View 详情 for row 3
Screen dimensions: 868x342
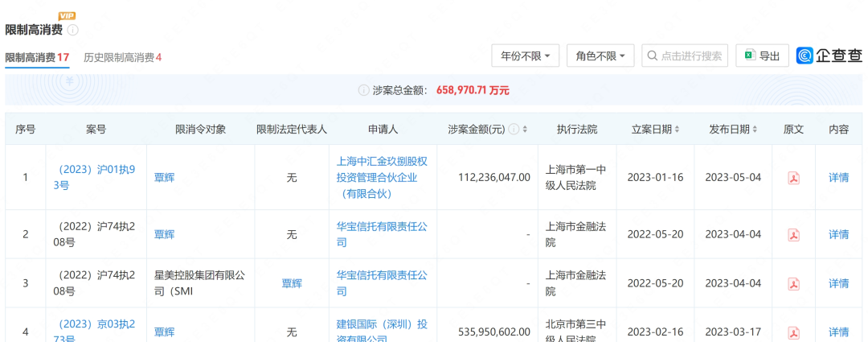click(x=838, y=283)
